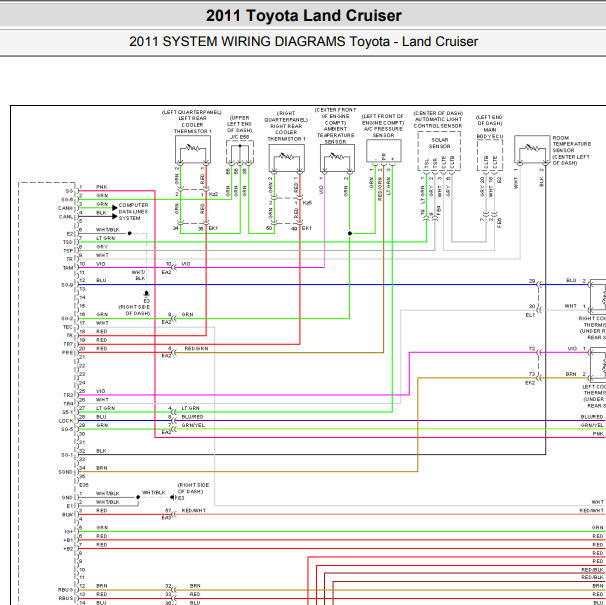
Task: Click the "TEC" terminal label
Action: click(x=68, y=327)
